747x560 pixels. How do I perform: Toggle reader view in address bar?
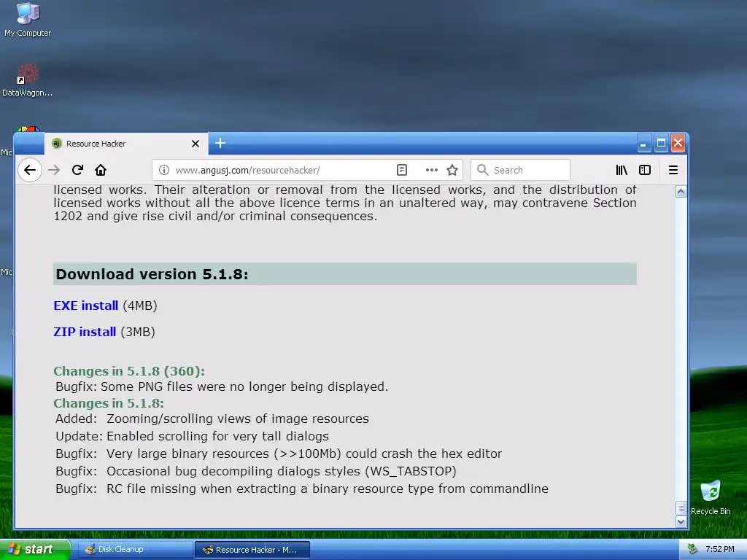[402, 170]
